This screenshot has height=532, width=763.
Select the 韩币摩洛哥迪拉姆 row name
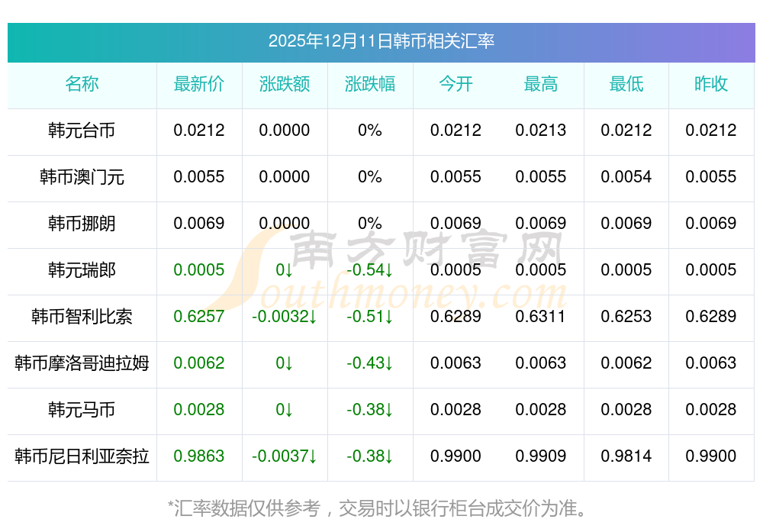point(82,363)
